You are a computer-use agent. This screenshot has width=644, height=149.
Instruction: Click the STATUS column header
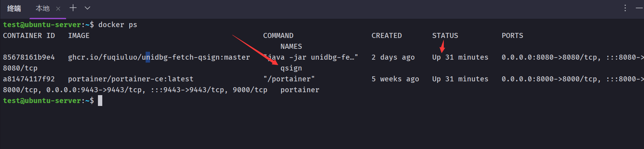445,35
